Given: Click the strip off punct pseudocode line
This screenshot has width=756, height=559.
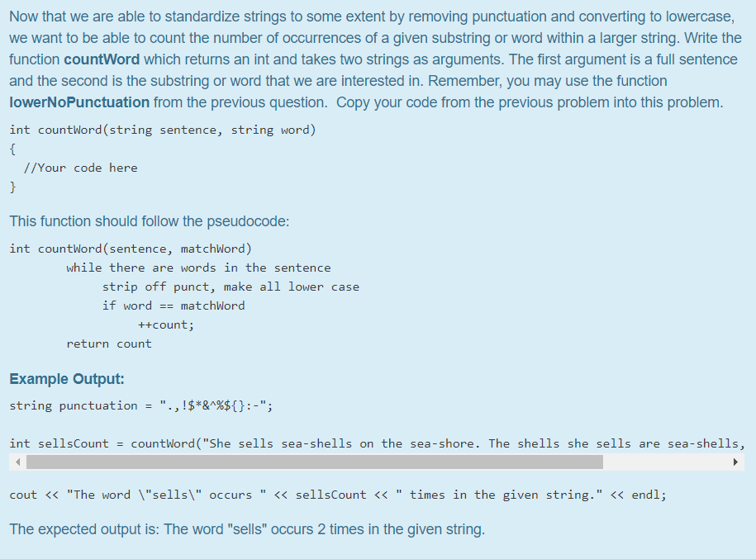Looking at the screenshot, I should (x=231, y=287).
